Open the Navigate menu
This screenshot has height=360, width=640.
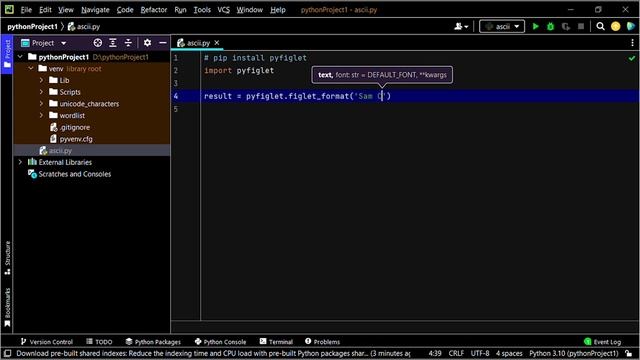pos(95,10)
